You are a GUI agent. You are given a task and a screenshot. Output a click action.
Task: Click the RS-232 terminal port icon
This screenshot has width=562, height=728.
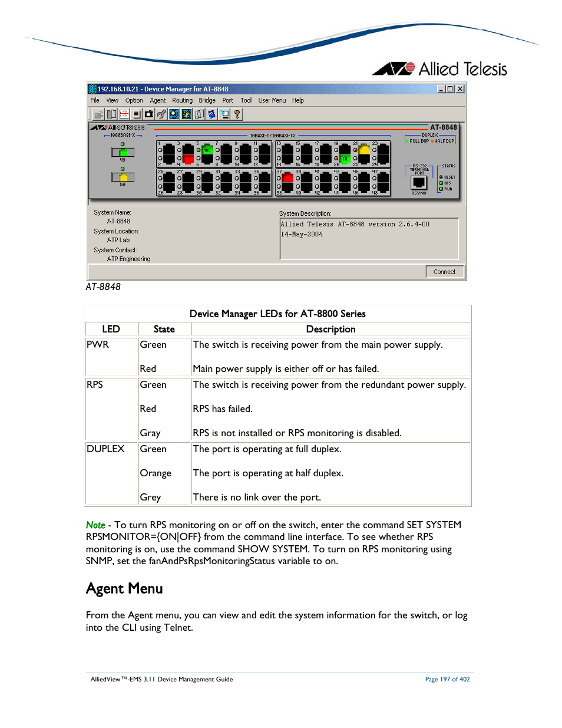(x=419, y=183)
